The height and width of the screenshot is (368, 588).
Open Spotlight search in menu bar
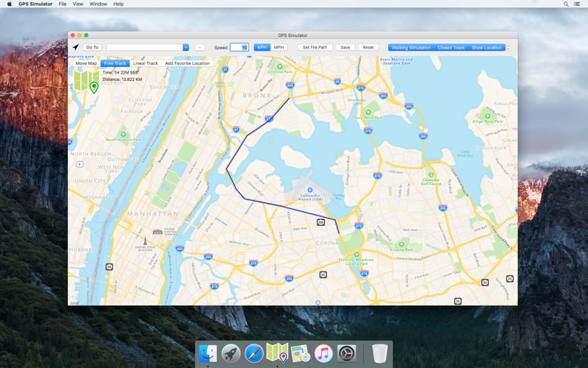click(x=566, y=4)
